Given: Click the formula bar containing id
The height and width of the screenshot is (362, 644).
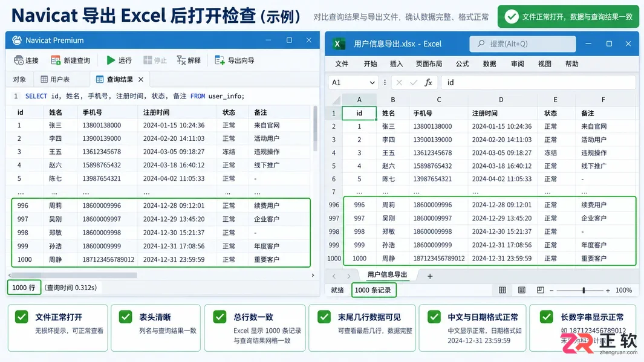Looking at the screenshot, I should 538,83.
